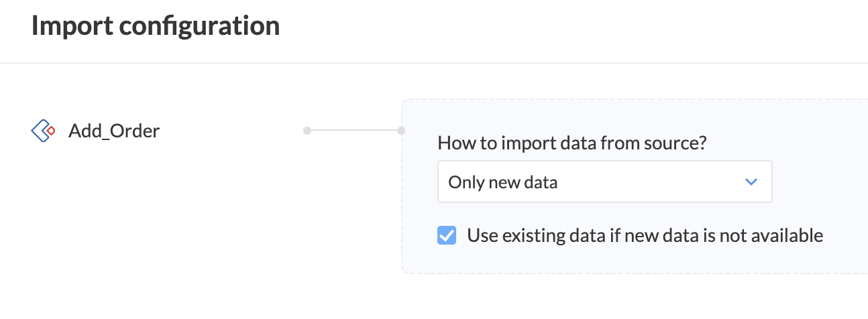Click the Add_Order source icon

43,131
